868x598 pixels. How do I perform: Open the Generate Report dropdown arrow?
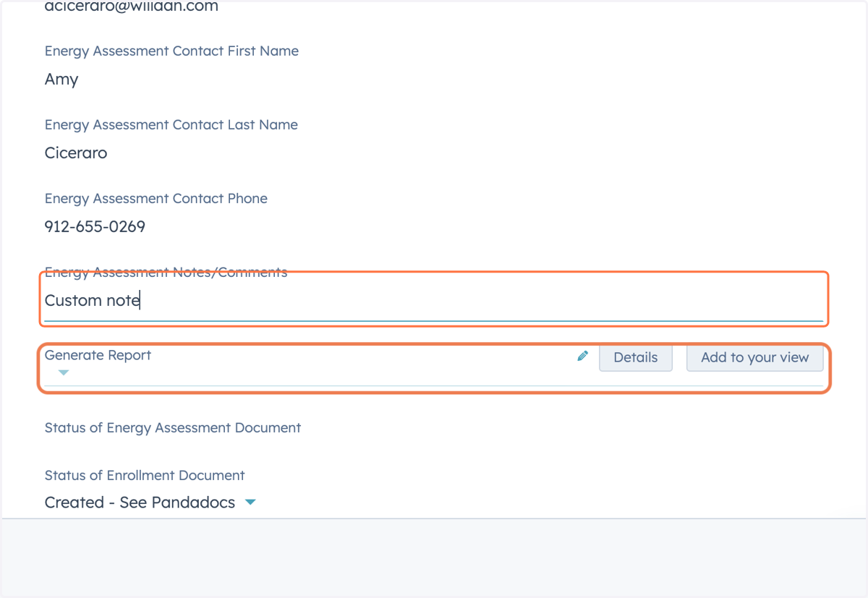[64, 372]
